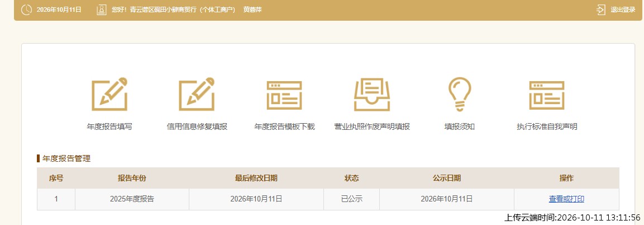Click the 年度报告填写 label

pos(109,126)
